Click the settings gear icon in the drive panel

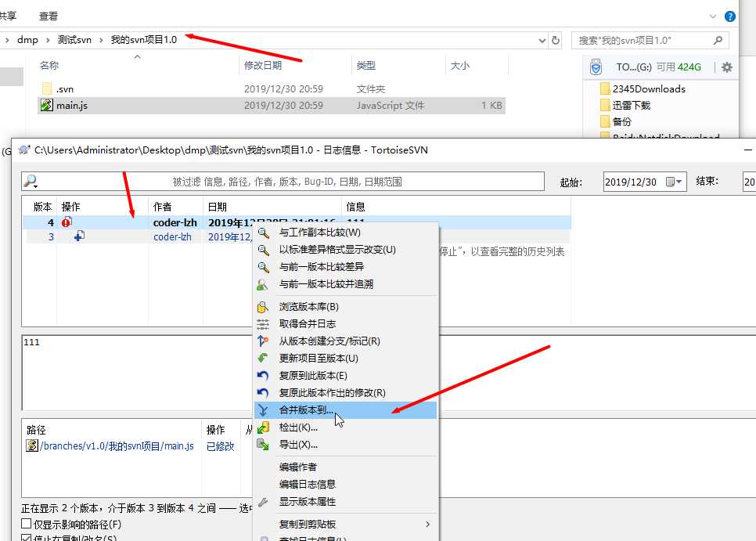[x=726, y=67]
